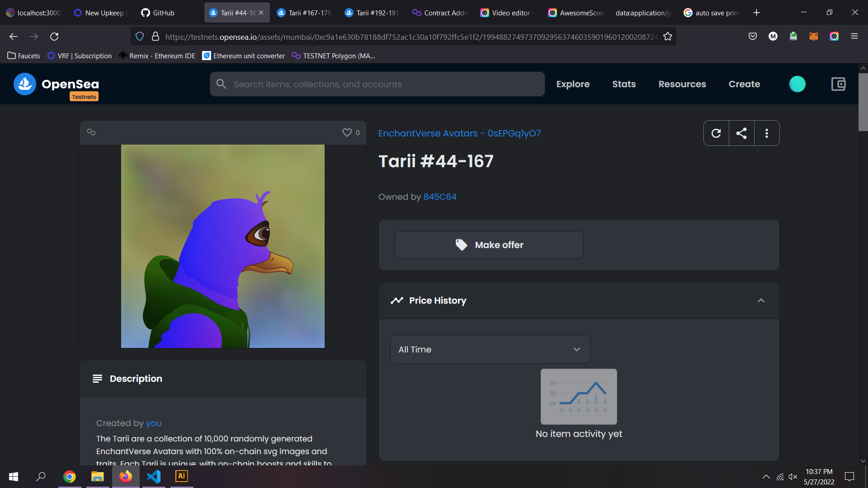Open owner 845C64 profile link
Screen dimensions: 868x488
point(440,197)
